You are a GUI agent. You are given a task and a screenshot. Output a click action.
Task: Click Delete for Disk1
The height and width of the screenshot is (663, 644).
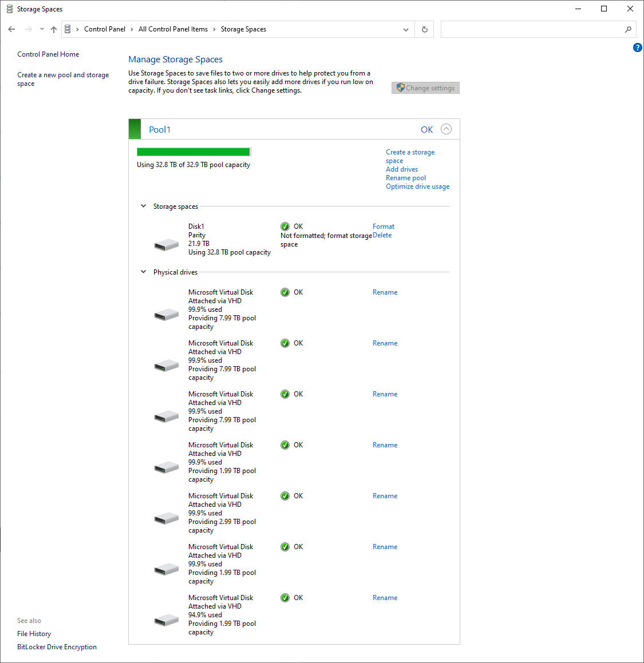382,235
